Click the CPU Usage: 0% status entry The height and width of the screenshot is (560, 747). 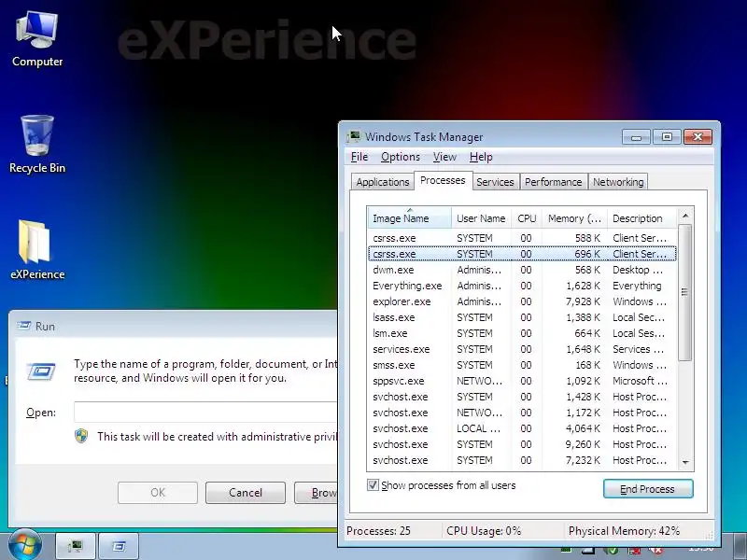[484, 530]
